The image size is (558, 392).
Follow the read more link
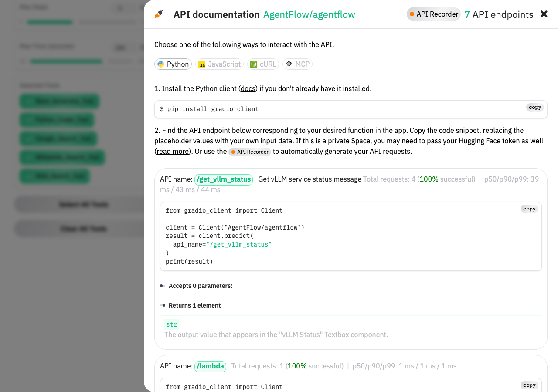point(173,152)
